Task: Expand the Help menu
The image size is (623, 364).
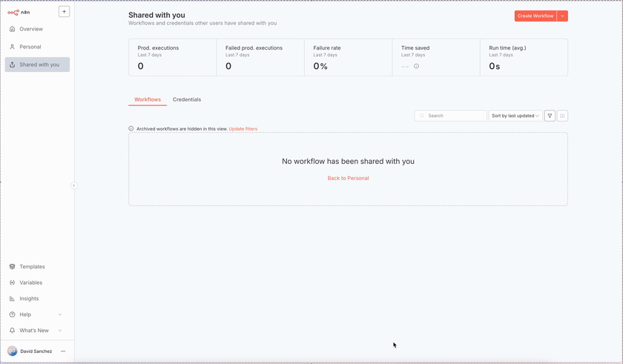Action: click(60, 314)
